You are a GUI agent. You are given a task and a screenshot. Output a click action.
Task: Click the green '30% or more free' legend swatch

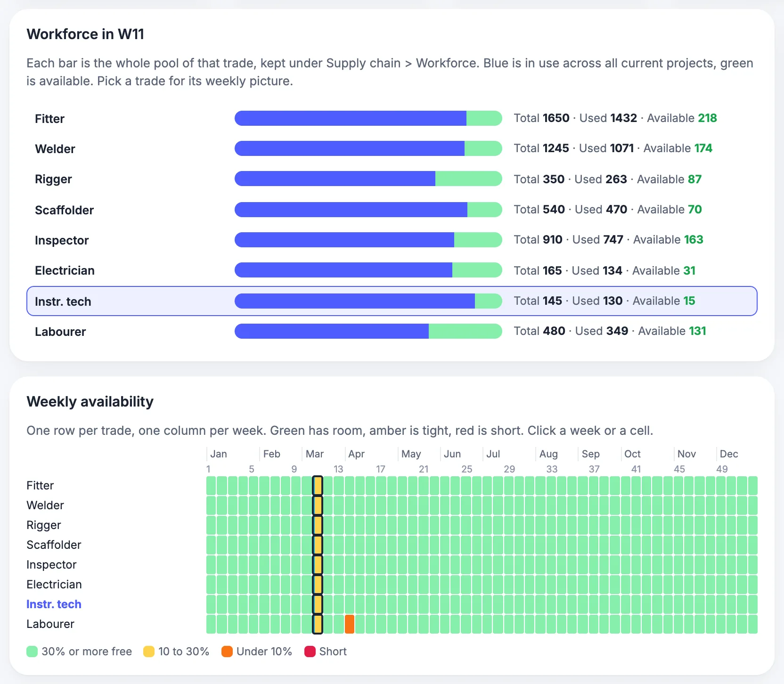click(32, 651)
